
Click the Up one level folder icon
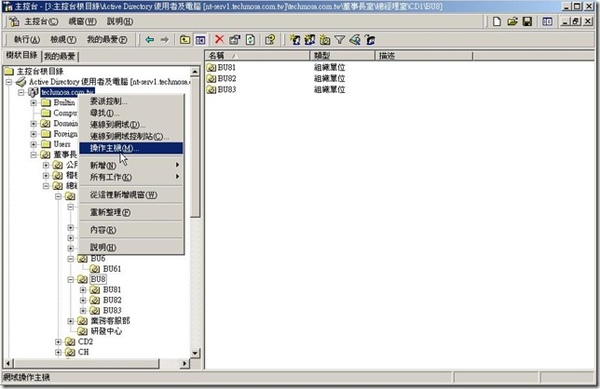pos(185,40)
